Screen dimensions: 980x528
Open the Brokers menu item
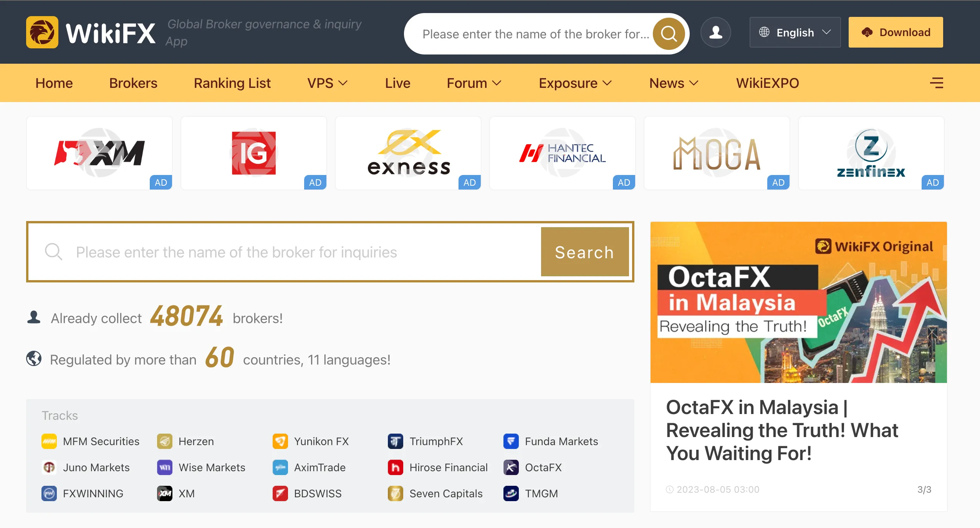133,83
